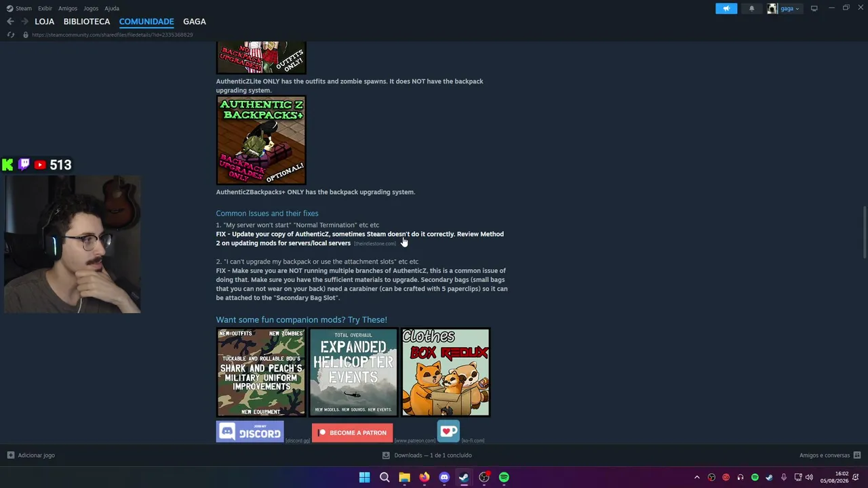The width and height of the screenshot is (868, 488).
Task: Click the Become a Patron button
Action: [352, 432]
